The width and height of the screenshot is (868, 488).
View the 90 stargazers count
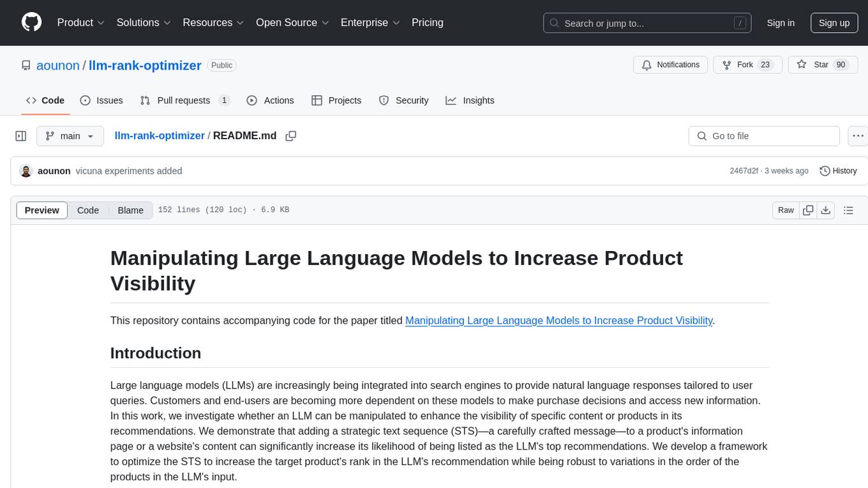click(x=841, y=65)
